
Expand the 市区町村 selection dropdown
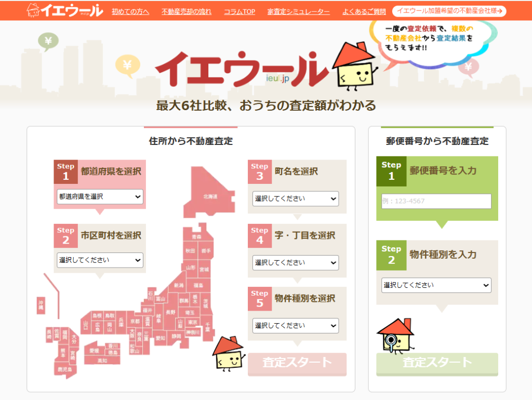[100, 260]
